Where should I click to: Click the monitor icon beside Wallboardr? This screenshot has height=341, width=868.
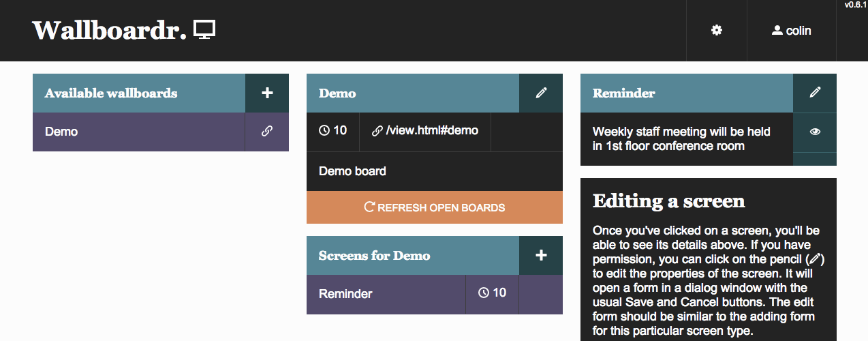[204, 30]
